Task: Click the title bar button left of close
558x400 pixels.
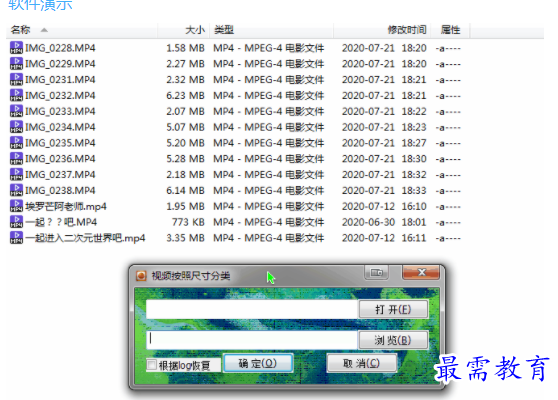Action: [377, 273]
